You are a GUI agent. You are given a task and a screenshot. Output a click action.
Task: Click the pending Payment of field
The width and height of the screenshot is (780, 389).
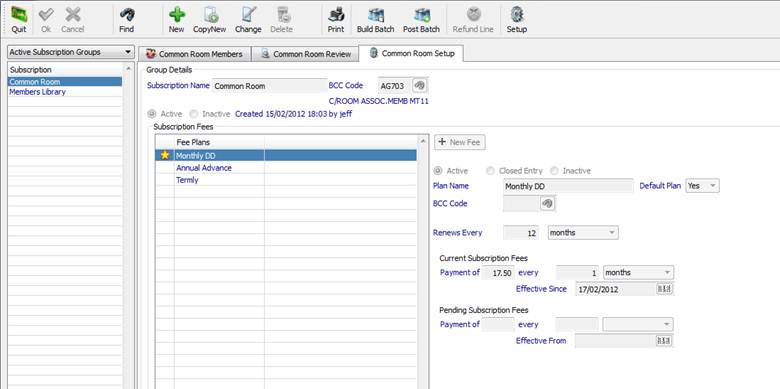coord(498,324)
